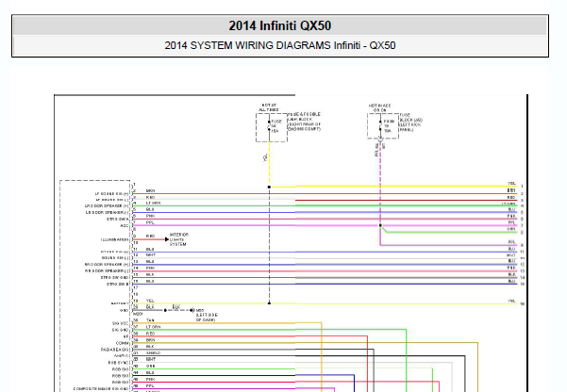This screenshot has width=567, height=392.
Task: Click the "SIG VCC" pin label
Action: [120, 323]
